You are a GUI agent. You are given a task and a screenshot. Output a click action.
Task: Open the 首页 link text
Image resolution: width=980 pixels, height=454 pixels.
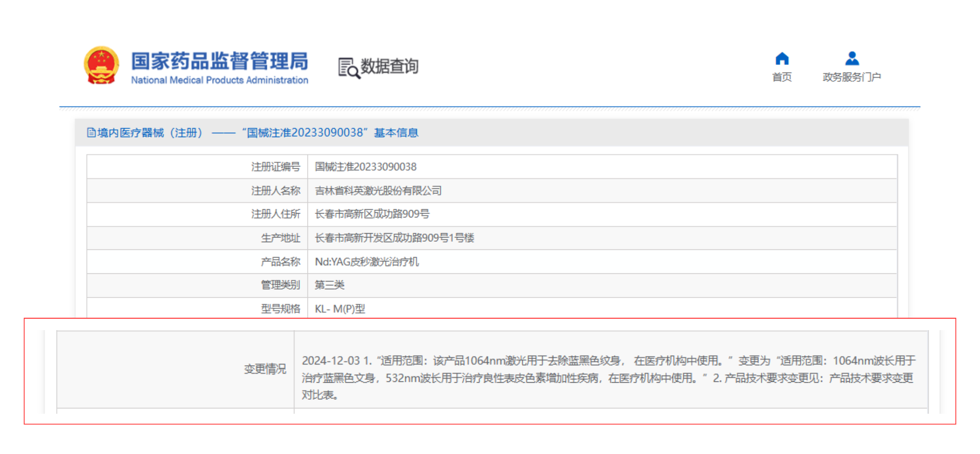pyautogui.click(x=781, y=77)
